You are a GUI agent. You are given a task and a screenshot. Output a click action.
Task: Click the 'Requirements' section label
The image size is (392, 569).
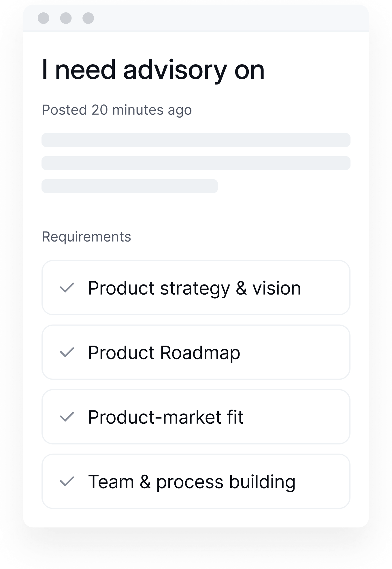pos(86,237)
